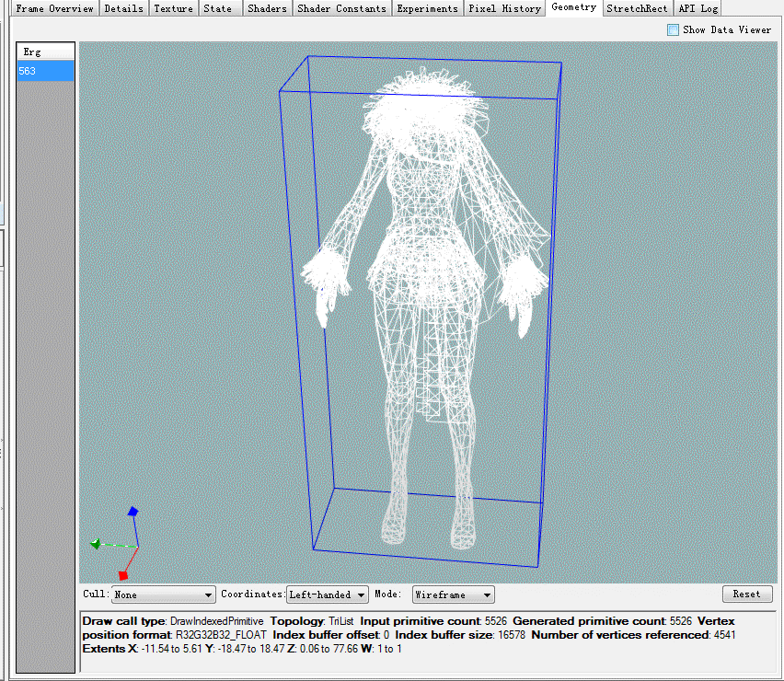Open the Texture tab

point(173,8)
